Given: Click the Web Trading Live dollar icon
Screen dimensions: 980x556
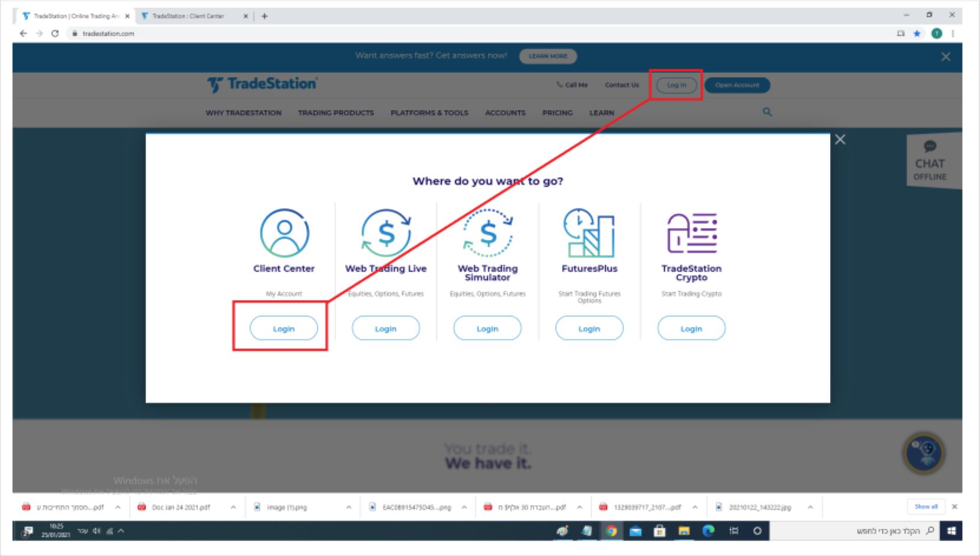Looking at the screenshot, I should click(386, 233).
